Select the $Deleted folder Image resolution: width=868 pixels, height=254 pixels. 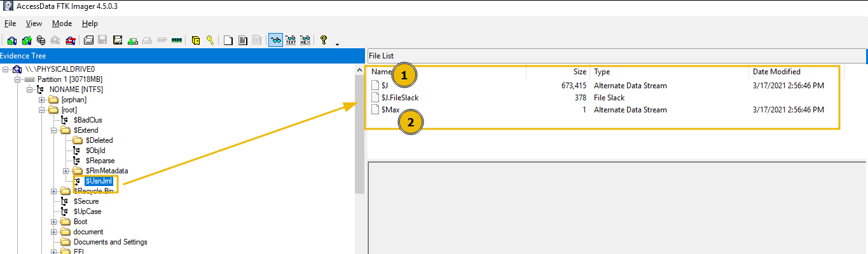99,140
